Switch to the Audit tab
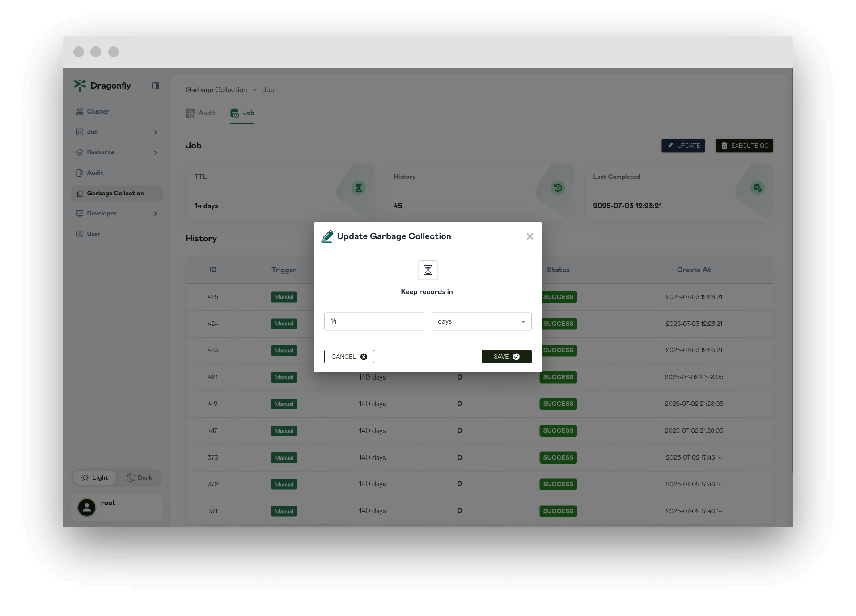 pos(201,113)
